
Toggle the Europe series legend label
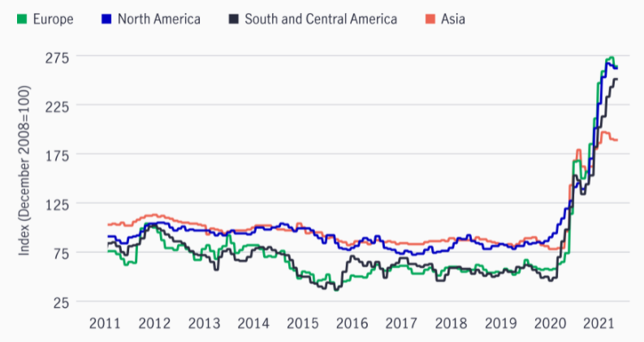pos(52,18)
